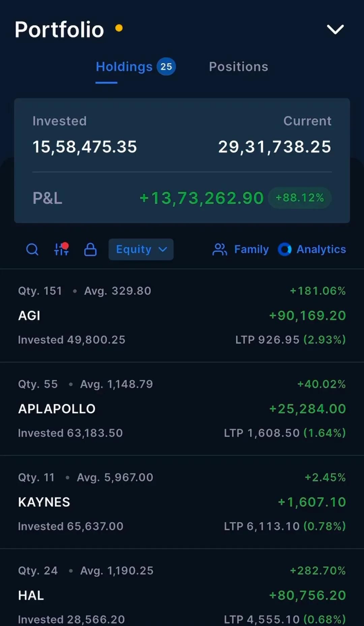This screenshot has height=626, width=364.
Task: Tap the orange dot beside Portfolio
Action: 119,28
